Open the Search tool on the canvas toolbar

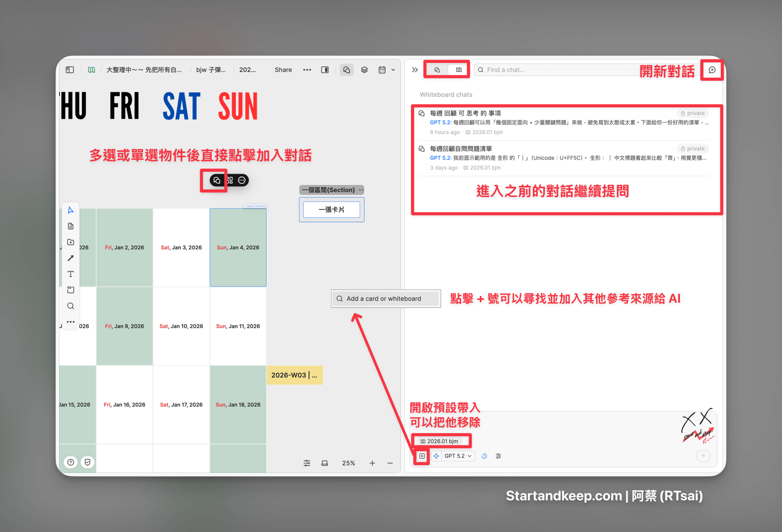[71, 306]
